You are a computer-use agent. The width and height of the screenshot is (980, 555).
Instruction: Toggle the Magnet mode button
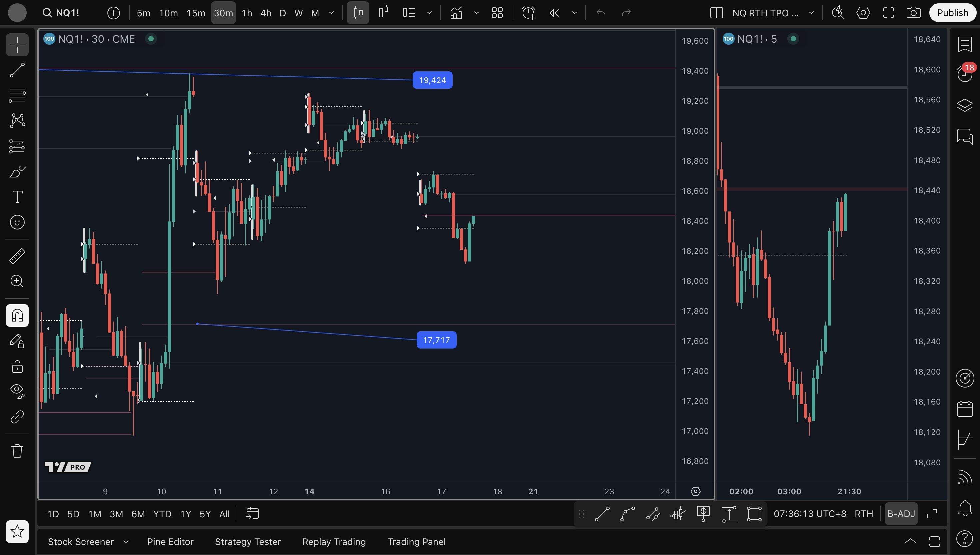click(x=17, y=315)
